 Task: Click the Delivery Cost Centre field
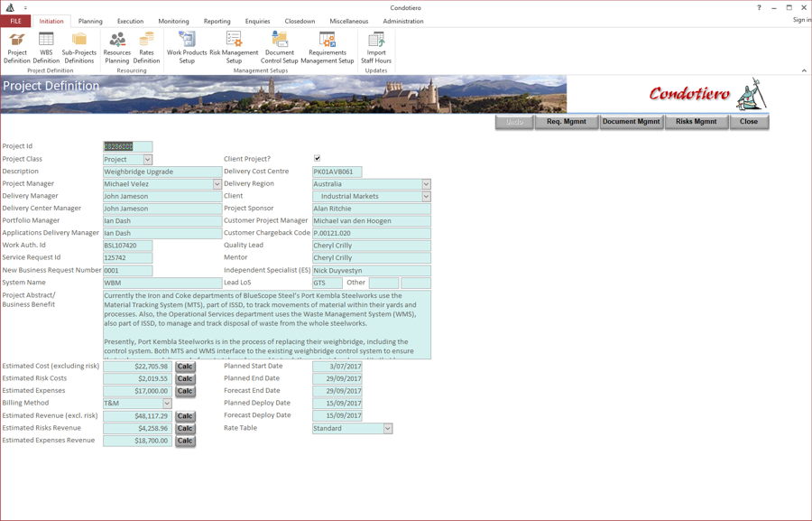[337, 172]
